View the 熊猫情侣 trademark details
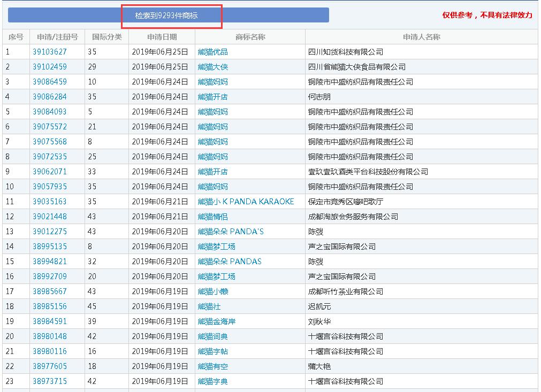This screenshot has height=392, width=541. (x=212, y=217)
